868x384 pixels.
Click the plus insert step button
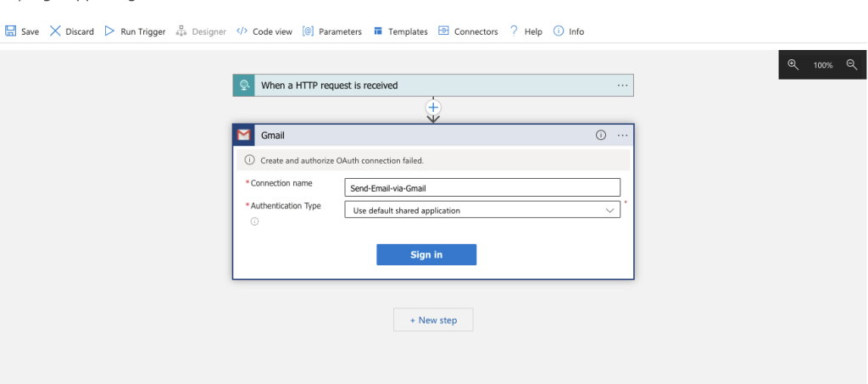click(433, 108)
